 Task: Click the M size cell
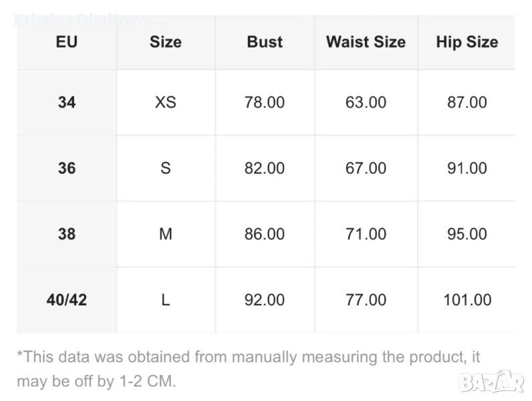[x=166, y=234]
